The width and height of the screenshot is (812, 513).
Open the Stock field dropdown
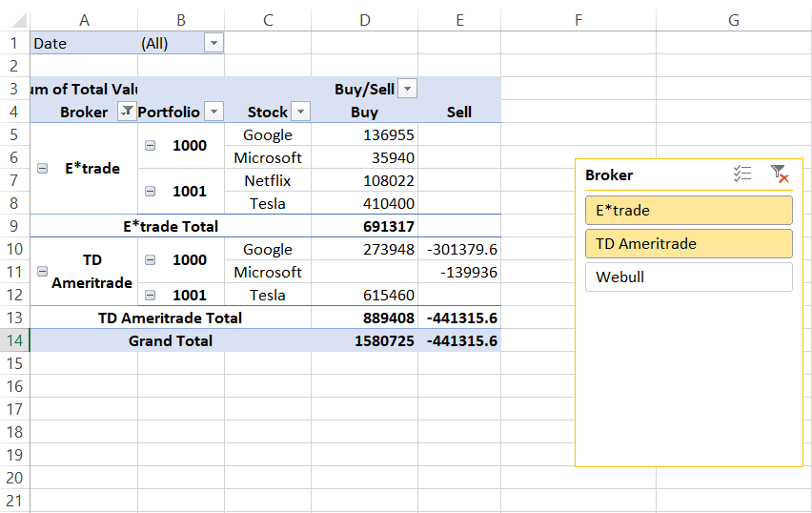tap(300, 112)
